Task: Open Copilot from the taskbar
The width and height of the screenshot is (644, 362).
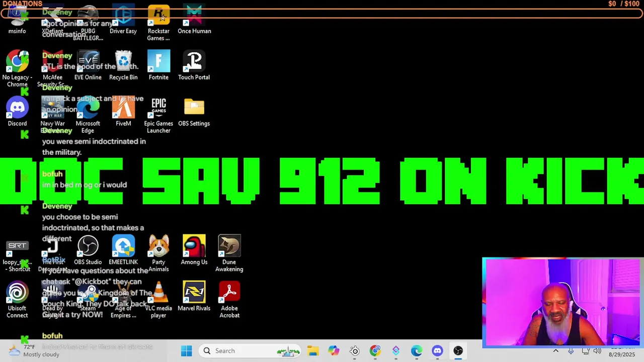Action: tap(334, 351)
